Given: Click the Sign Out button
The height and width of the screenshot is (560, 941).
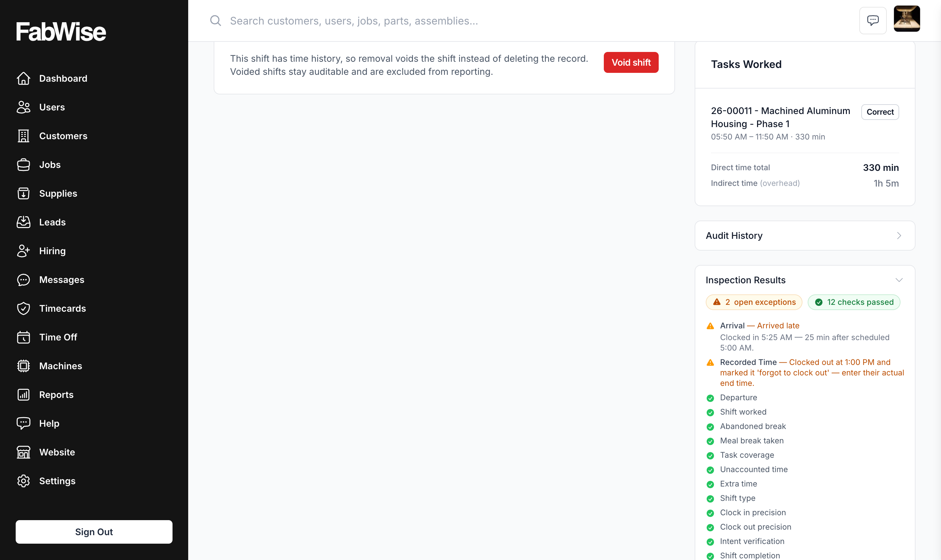Looking at the screenshot, I should point(94,532).
